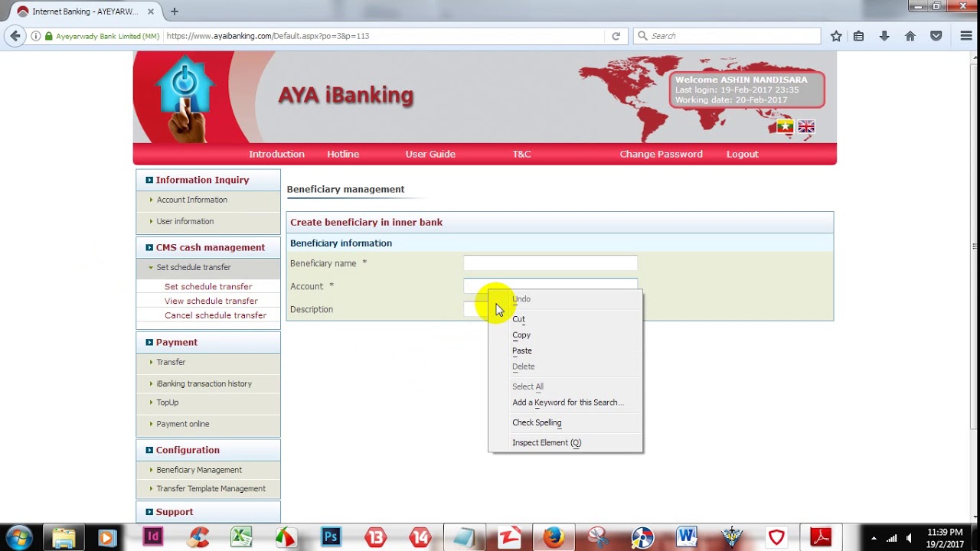Screen dimensions: 980x551
Task: Choose Add a Keyword for this Search
Action: (565, 403)
